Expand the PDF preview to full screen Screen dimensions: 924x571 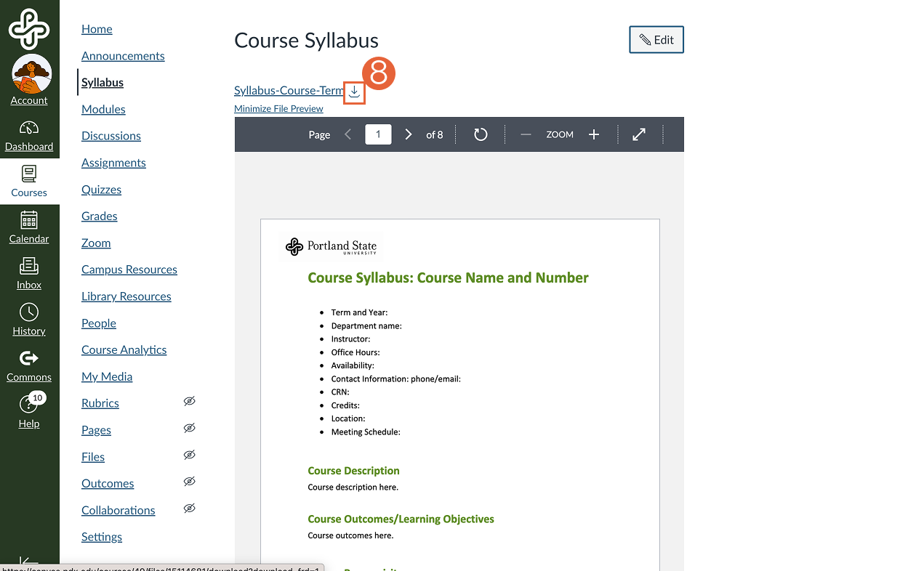coord(638,134)
